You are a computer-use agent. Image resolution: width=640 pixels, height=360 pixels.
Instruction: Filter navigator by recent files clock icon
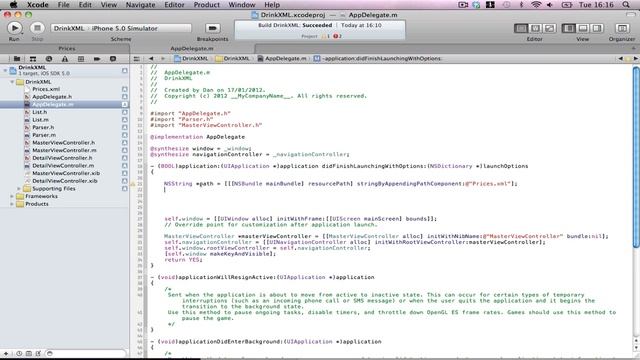point(19,353)
